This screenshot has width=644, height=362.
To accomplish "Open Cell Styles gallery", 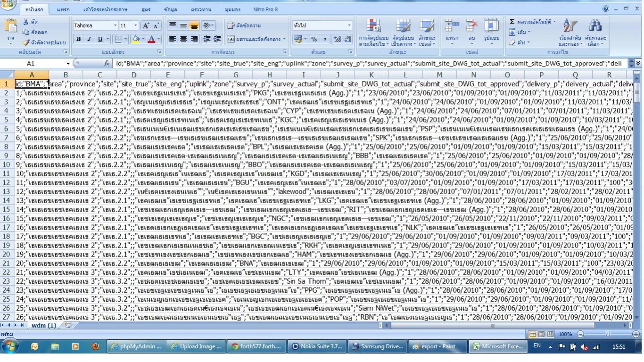I will pos(427,33).
